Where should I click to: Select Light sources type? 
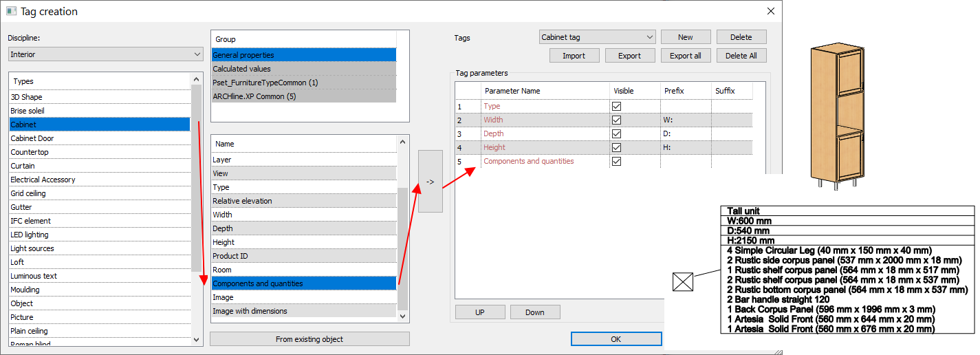coord(99,248)
